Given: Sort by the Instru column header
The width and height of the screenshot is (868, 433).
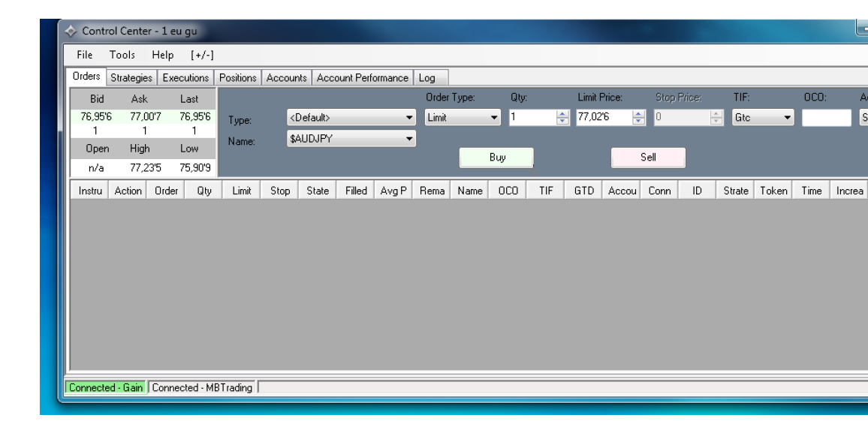Looking at the screenshot, I should [89, 191].
